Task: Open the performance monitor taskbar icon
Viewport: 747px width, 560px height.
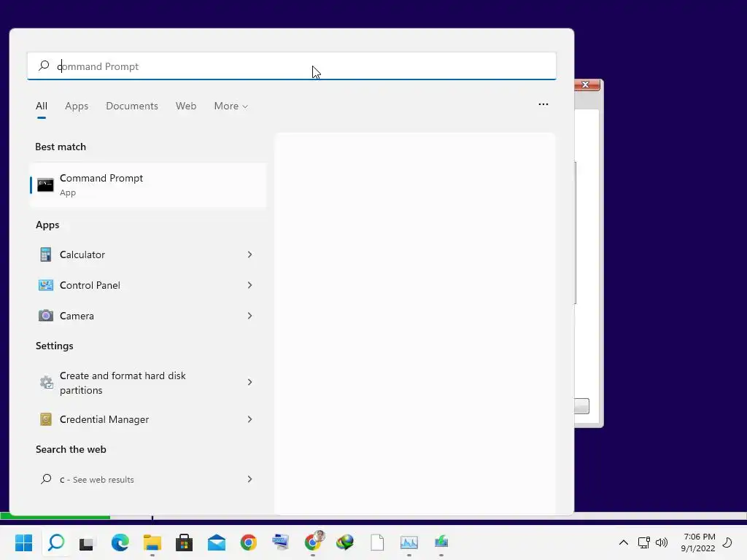Action: click(x=409, y=542)
